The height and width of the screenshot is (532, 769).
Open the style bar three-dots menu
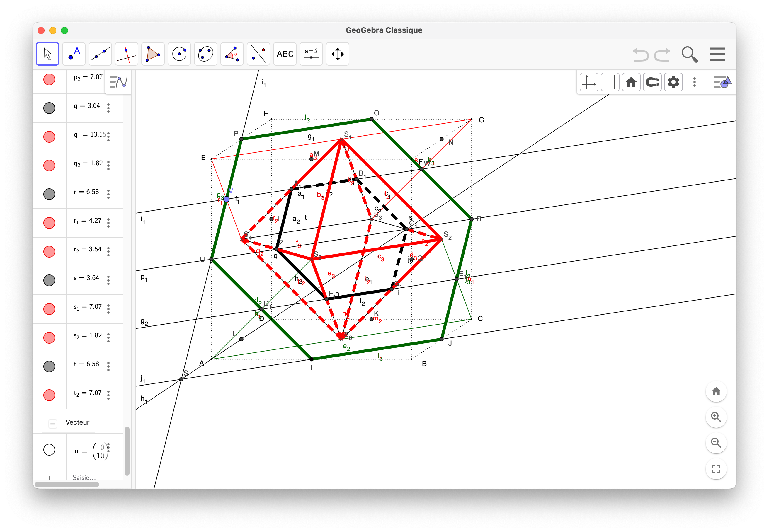pos(694,82)
